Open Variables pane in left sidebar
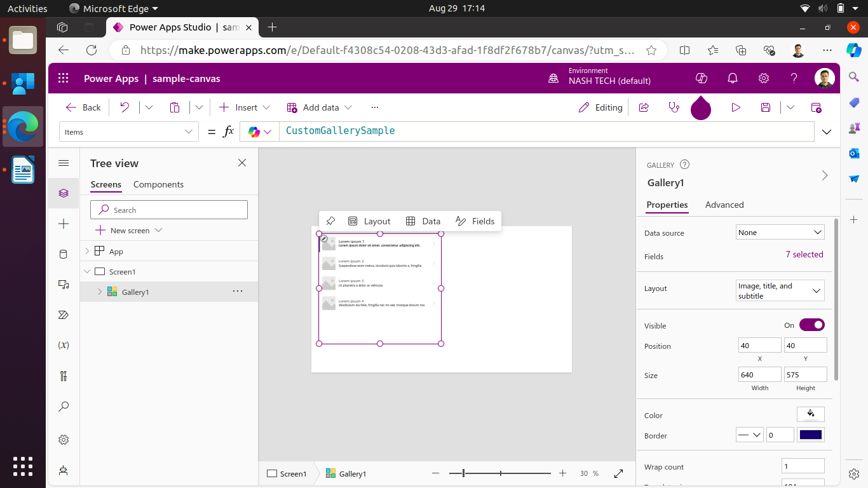868x488 pixels. tap(63, 345)
